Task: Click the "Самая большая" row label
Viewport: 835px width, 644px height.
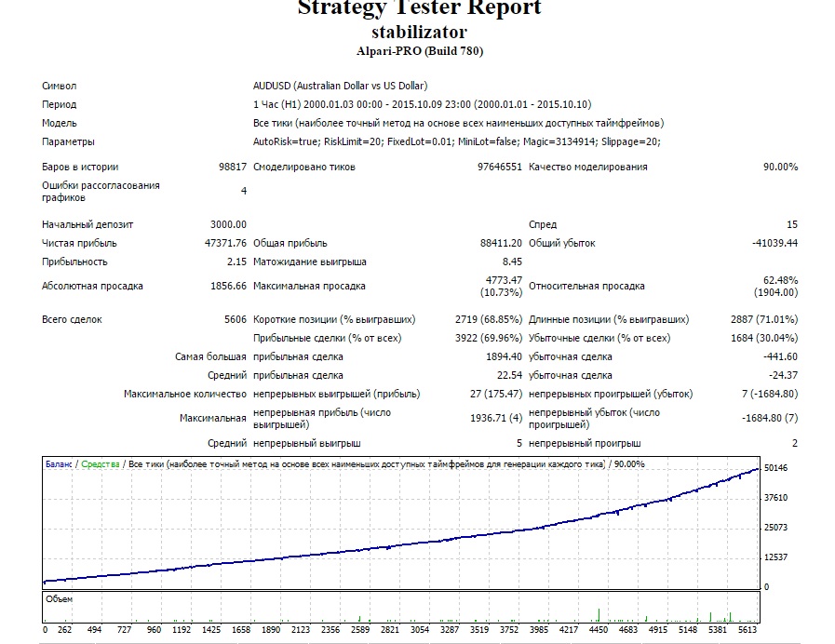Action: click(211, 356)
